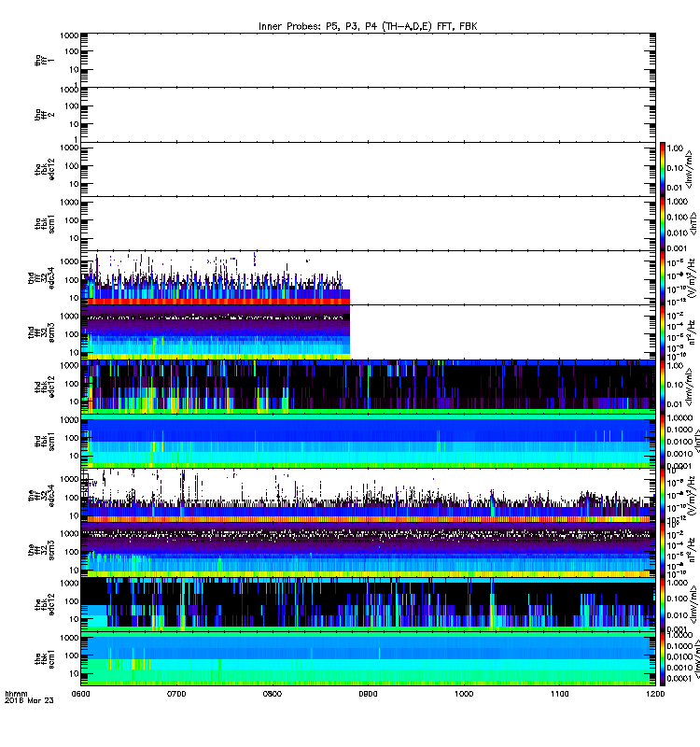Click the '1200' time axis label
700x747 pixels.
coord(655,694)
